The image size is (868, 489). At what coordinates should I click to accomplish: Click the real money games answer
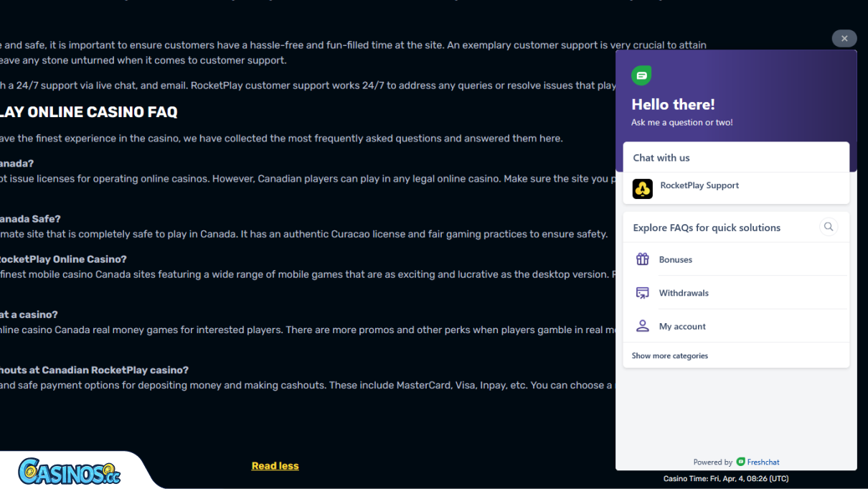pyautogui.click(x=308, y=330)
